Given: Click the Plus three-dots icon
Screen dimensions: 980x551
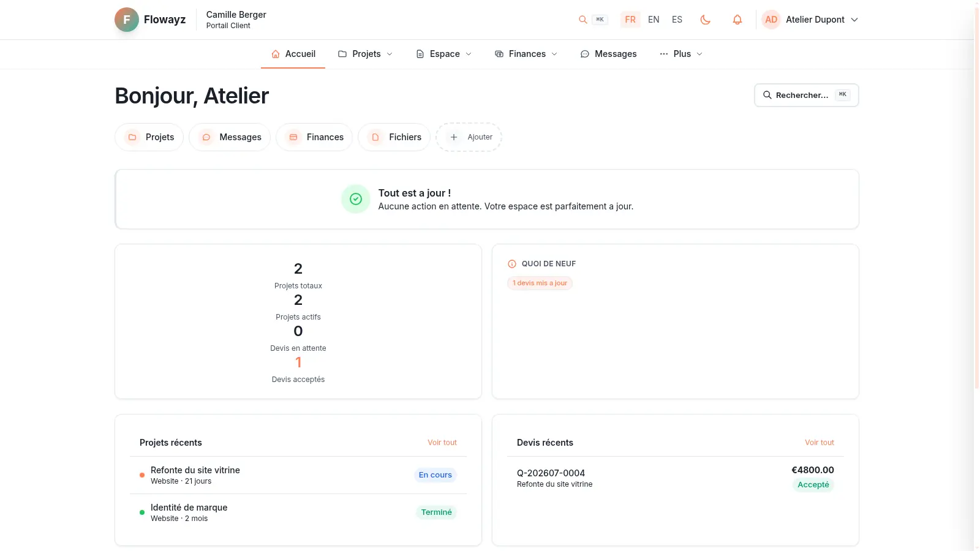Looking at the screenshot, I should pos(664,54).
